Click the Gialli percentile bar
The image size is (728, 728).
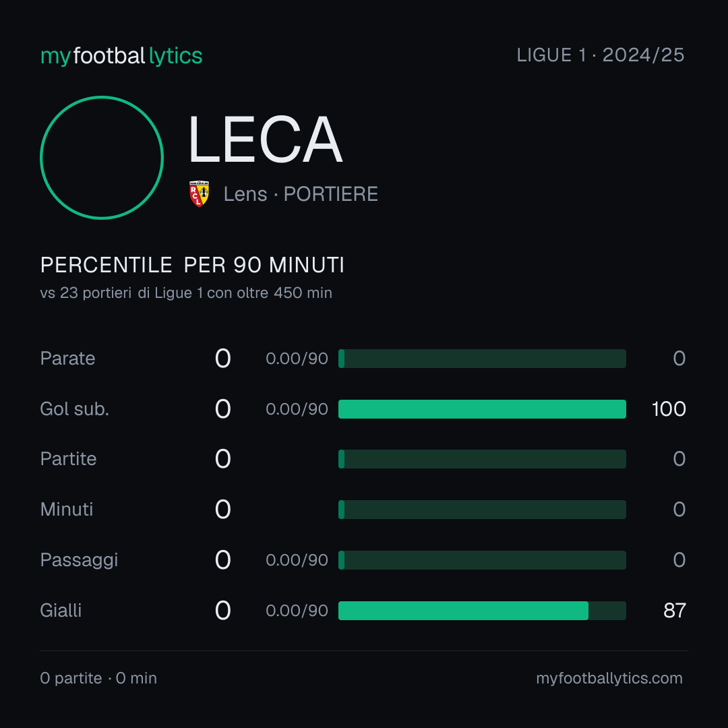[x=482, y=611]
